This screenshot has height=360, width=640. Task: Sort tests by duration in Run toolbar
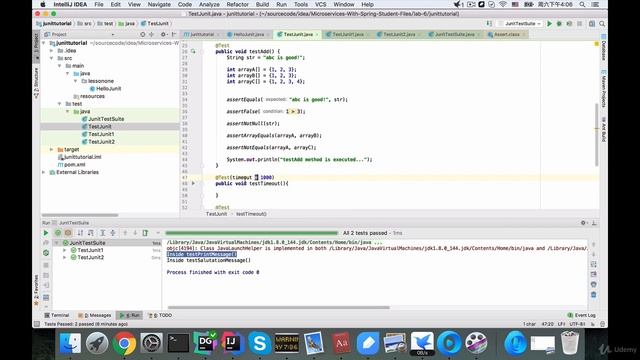(x=91, y=233)
